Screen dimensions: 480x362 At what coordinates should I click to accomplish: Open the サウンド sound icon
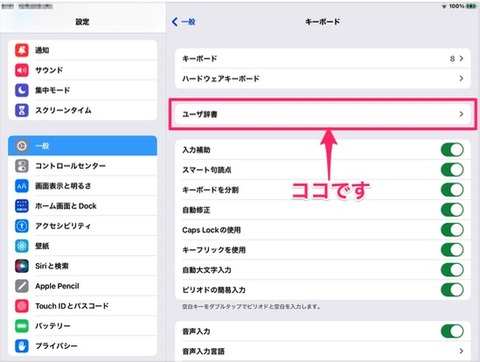(22, 70)
